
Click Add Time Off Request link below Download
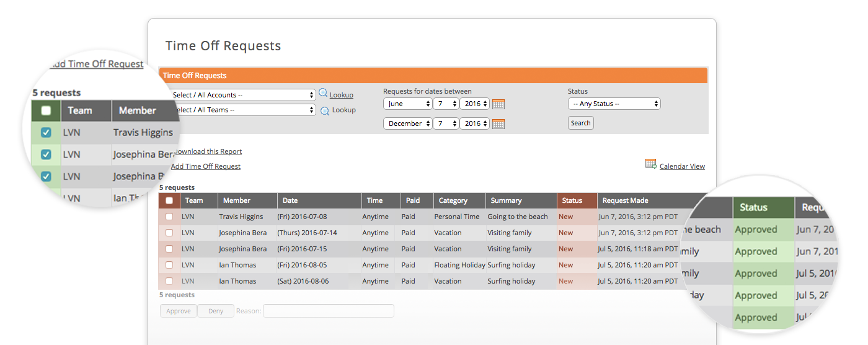(x=206, y=166)
